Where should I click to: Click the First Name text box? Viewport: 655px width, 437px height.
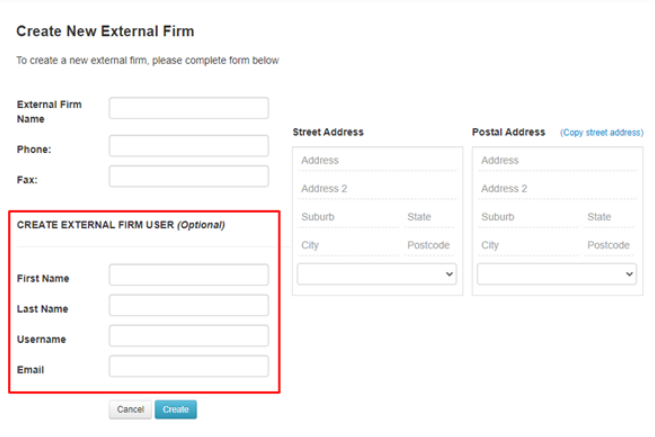(x=188, y=275)
